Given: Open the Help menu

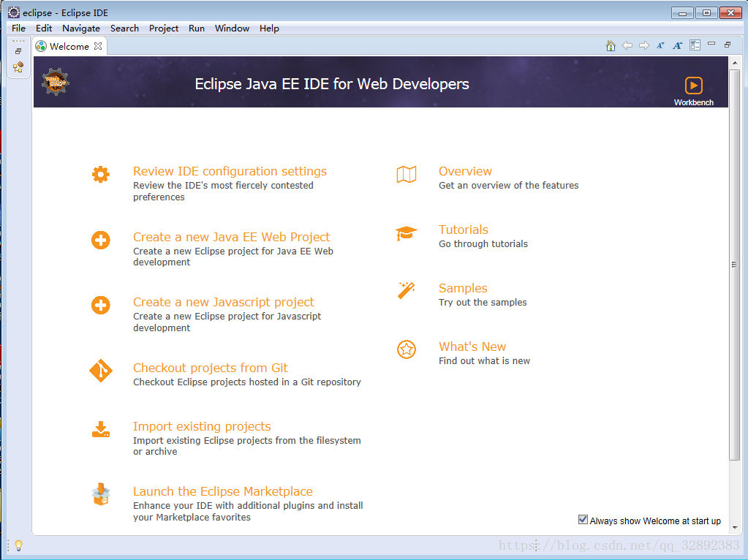Looking at the screenshot, I should 269,28.
